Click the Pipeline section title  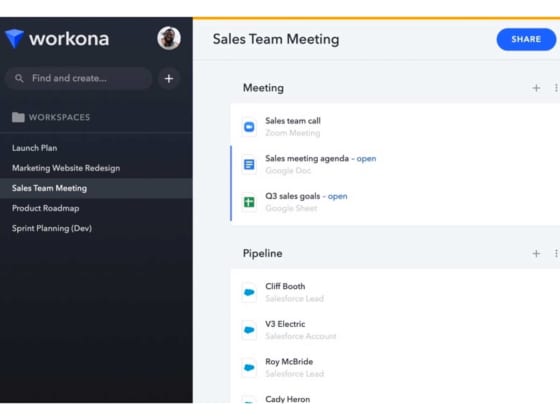coord(262,254)
